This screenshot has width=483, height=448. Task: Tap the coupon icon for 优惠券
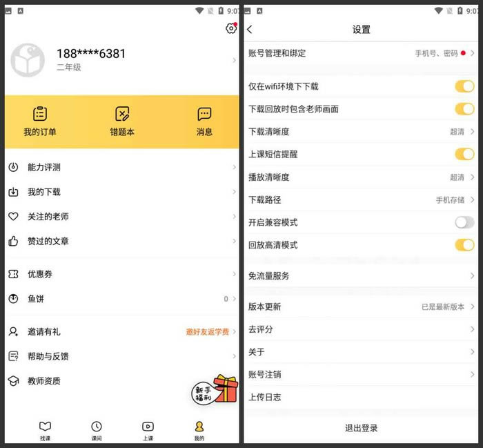coord(13,274)
